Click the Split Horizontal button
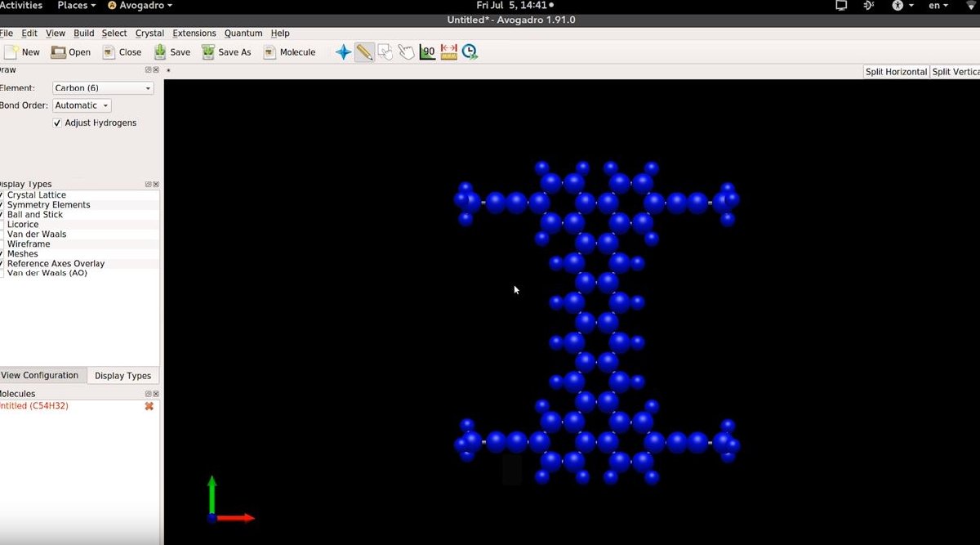980x545 pixels. [896, 72]
